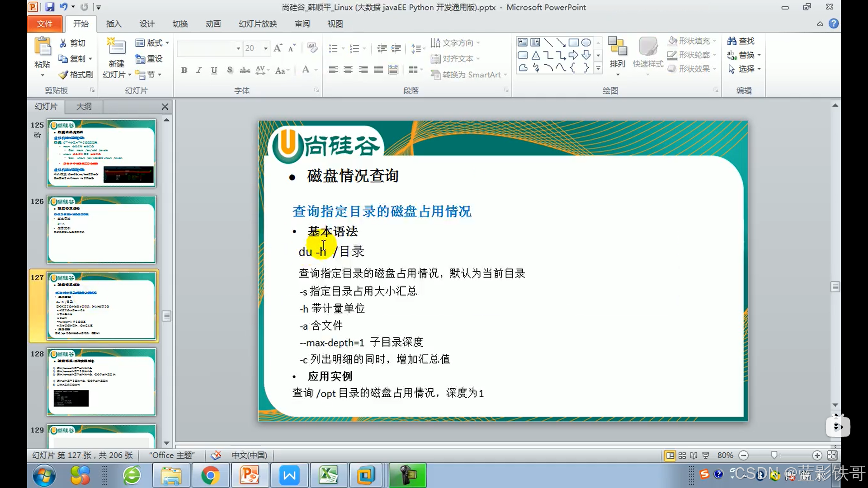Expand the shapes gallery more arrow
Image resolution: width=868 pixels, height=488 pixels.
[x=598, y=68]
